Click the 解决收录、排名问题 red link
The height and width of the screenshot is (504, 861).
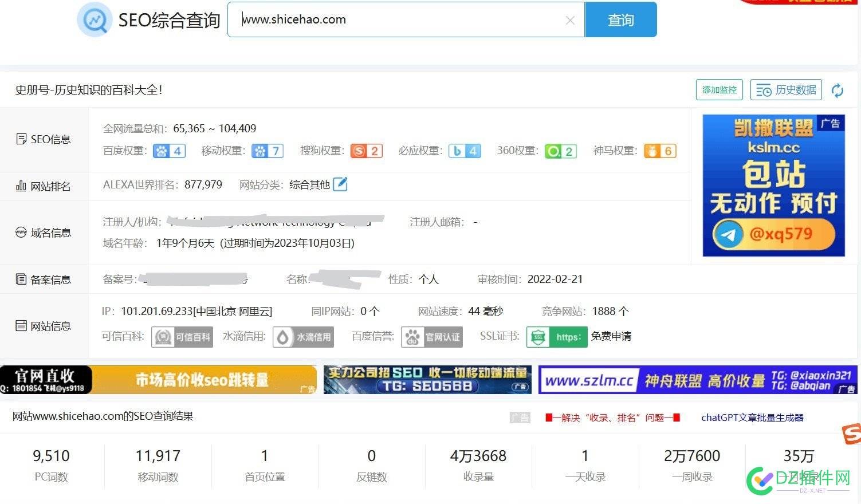point(612,418)
